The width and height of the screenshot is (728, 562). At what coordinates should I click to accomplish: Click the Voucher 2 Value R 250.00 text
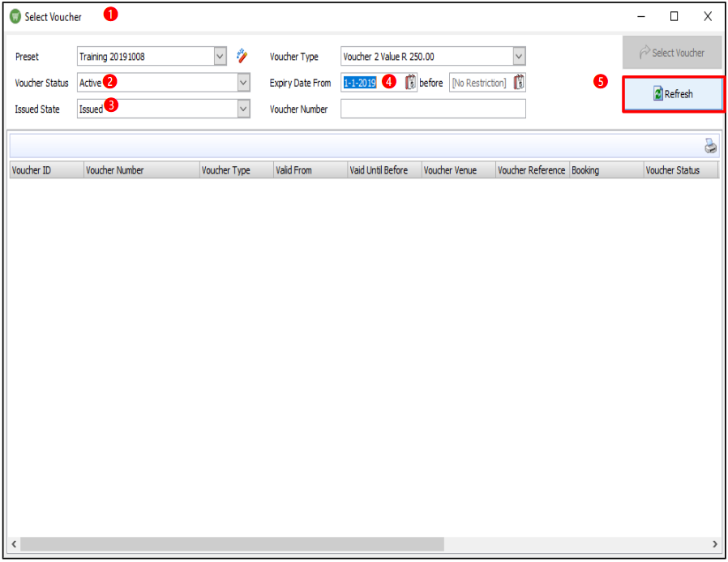388,56
